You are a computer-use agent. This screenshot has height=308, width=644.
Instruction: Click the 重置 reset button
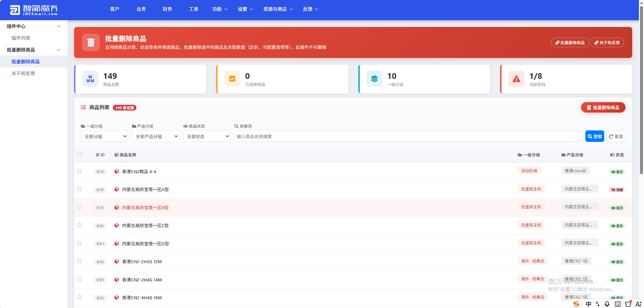point(616,136)
